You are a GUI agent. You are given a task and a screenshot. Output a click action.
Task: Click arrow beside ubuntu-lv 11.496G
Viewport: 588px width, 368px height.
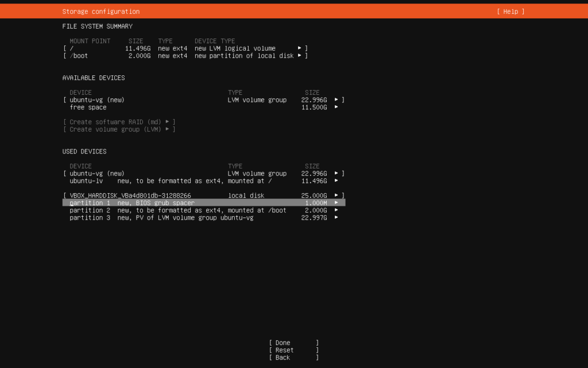click(x=336, y=181)
